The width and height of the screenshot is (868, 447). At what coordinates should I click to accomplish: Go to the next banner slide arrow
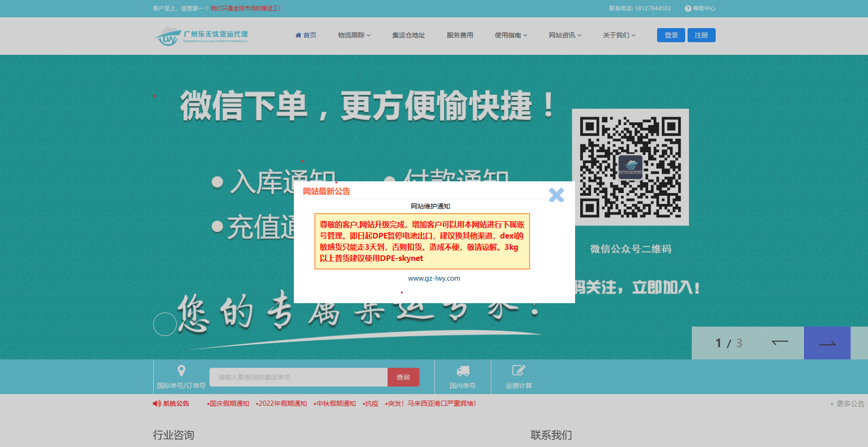(827, 343)
